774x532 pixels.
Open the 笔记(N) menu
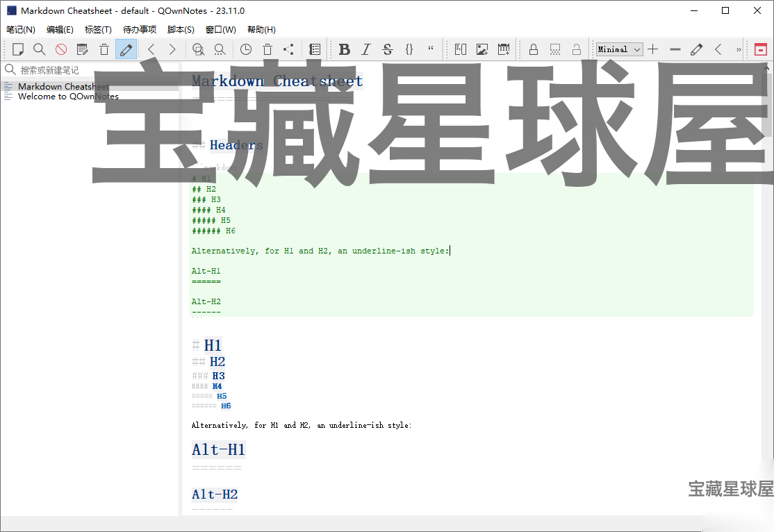pos(21,30)
